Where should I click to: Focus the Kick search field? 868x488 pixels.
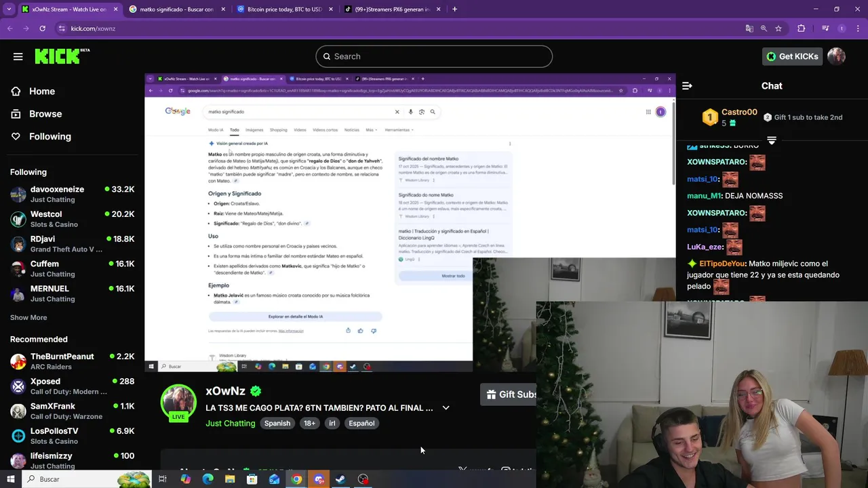(x=434, y=56)
